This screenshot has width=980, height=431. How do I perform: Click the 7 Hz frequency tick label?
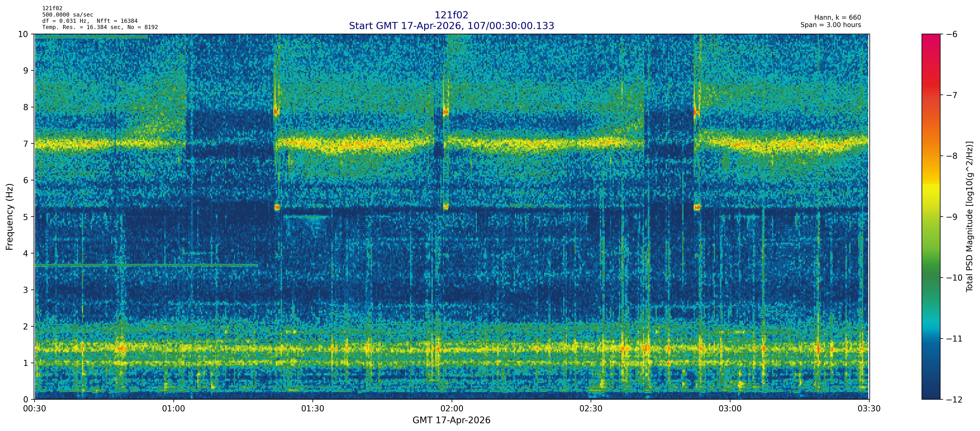[x=26, y=144]
